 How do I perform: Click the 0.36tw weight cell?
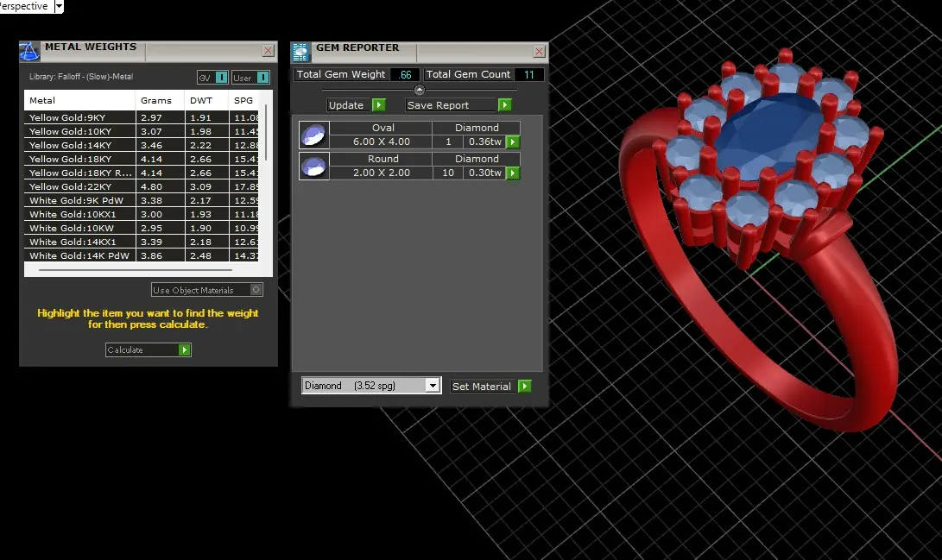tap(484, 142)
